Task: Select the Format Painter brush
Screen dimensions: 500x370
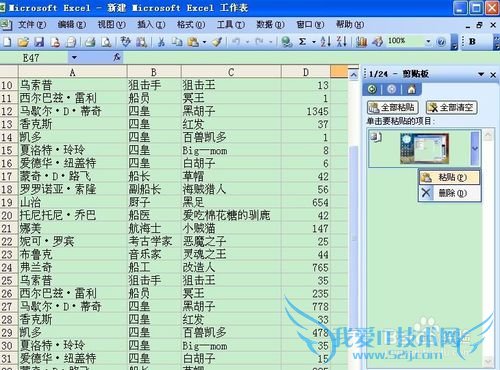Action: click(x=217, y=42)
